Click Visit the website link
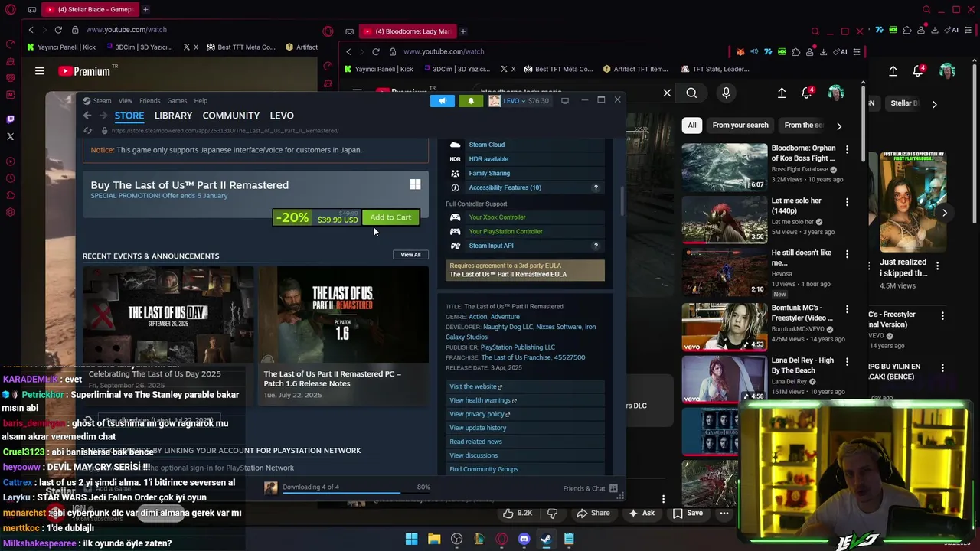The image size is (980, 551). tap(475, 386)
